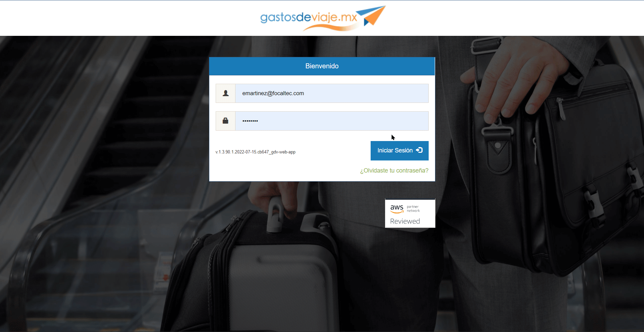This screenshot has height=332, width=644.
Task: Click the 'partner network' label in badge
Action: point(413,209)
